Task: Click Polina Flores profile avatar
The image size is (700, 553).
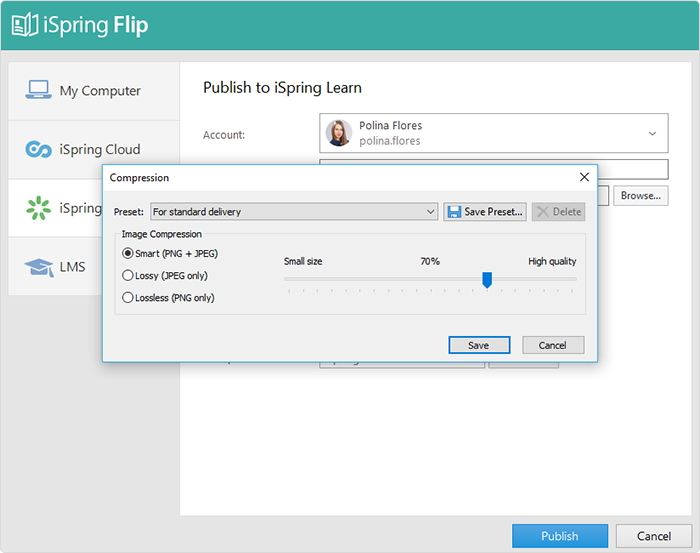Action: point(339,133)
